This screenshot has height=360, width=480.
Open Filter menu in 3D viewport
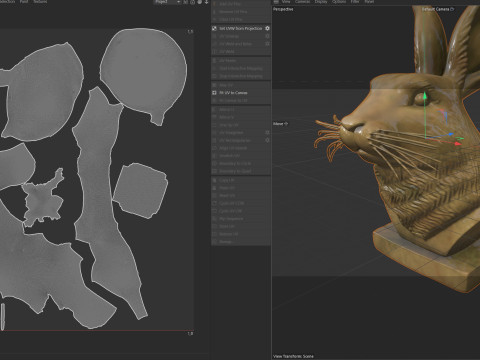(355, 2)
